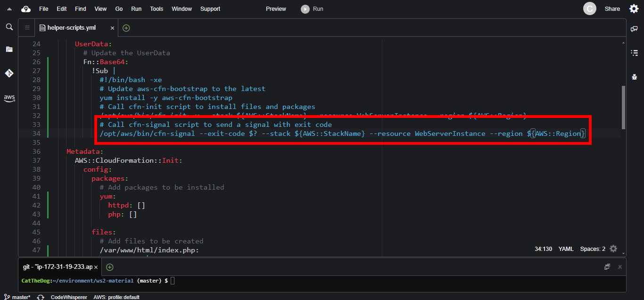Open the Tools menu
Viewport: 644px width, 300px height.
click(157, 9)
